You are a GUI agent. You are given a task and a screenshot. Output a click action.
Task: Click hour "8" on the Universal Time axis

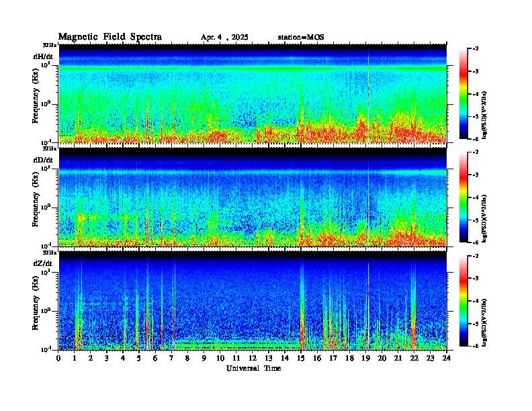coord(187,358)
